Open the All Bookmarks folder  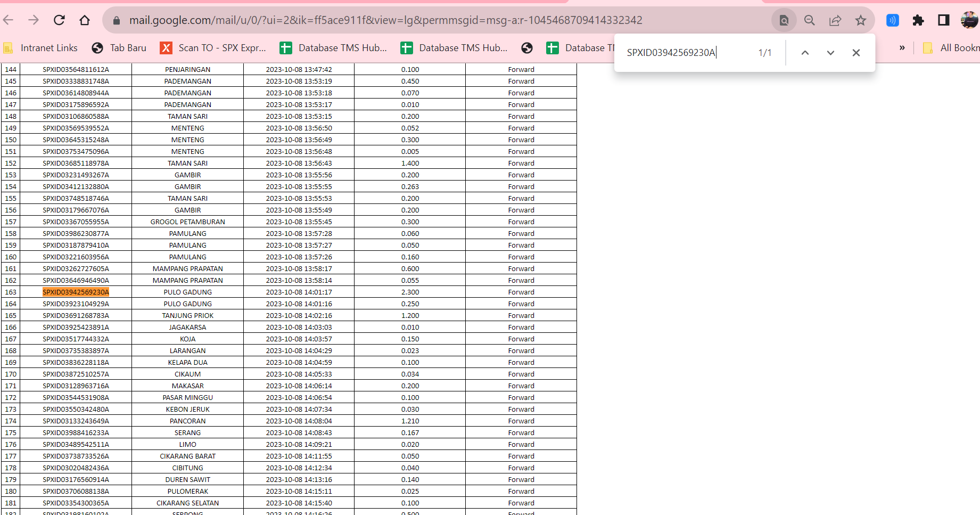951,48
